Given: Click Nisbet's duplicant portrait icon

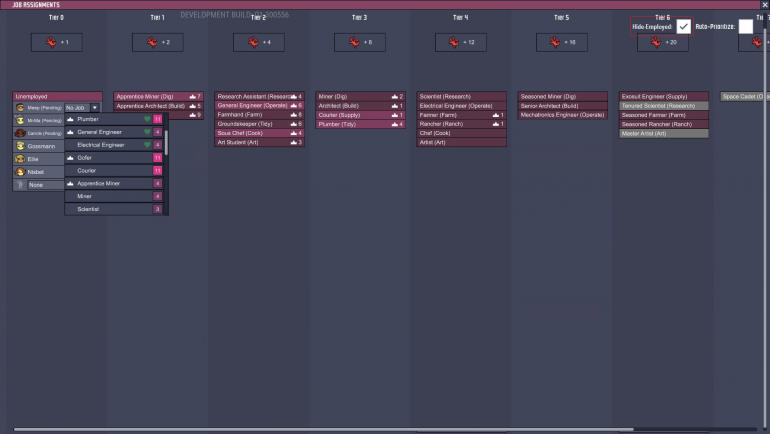Looking at the screenshot, I should coord(21,172).
